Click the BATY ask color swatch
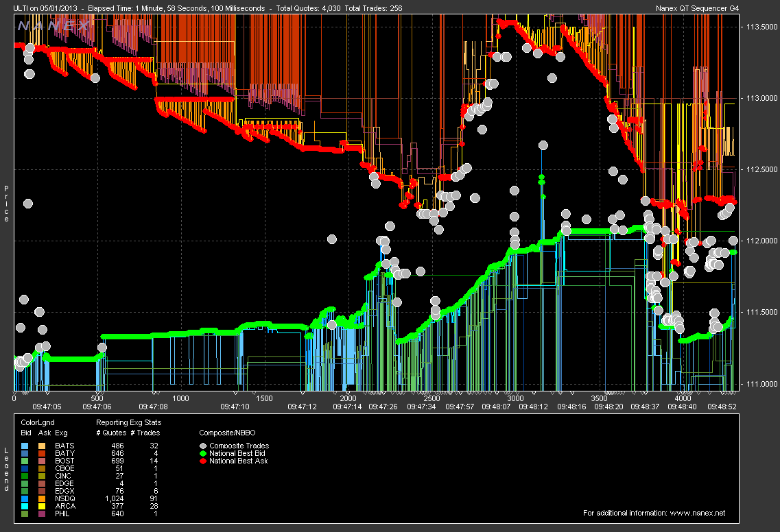Screen dimensions: 780x532 (43, 453)
